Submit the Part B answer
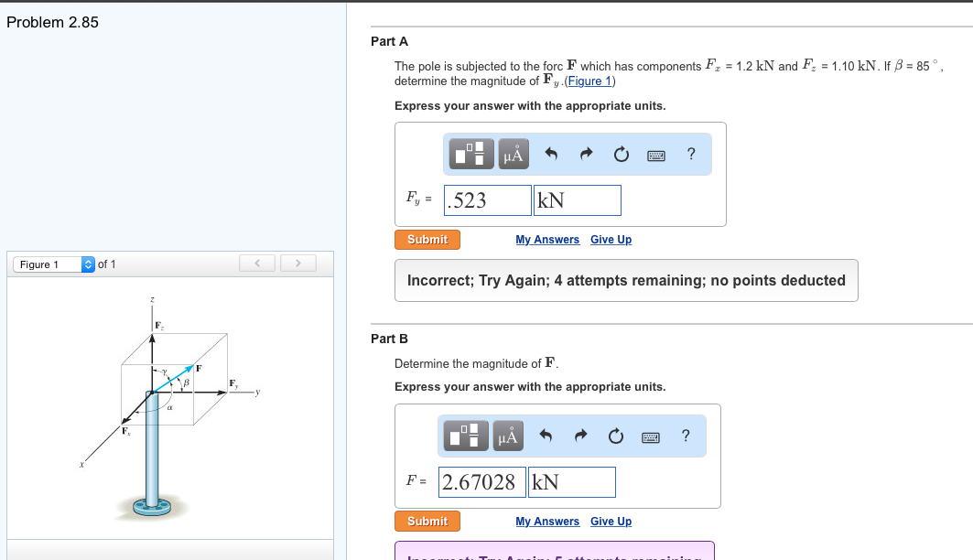The height and width of the screenshot is (560, 973). (427, 521)
